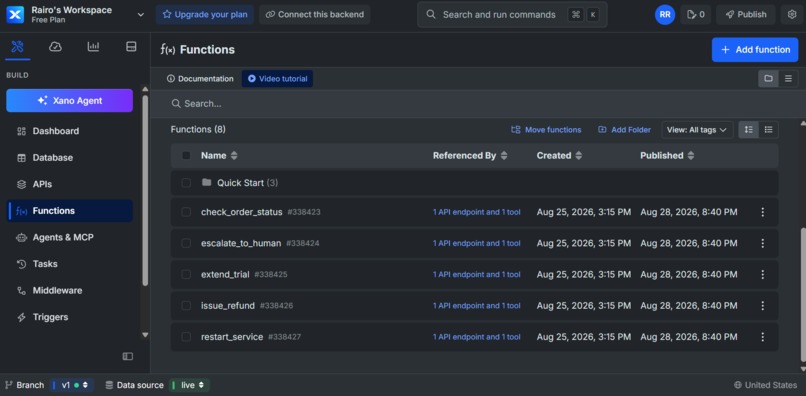Screen dimensions: 806x396
Task: Check the restart_service row checkbox
Action: [x=186, y=337]
